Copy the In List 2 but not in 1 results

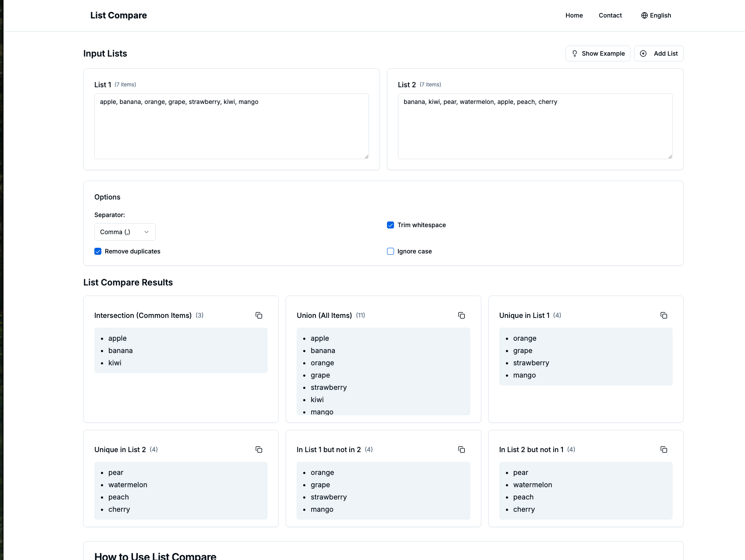click(664, 449)
